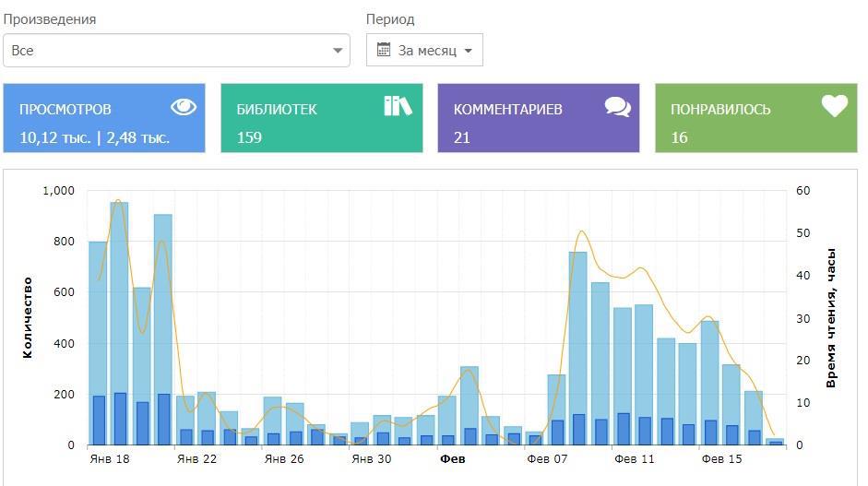This screenshot has height=486, width=868.
Task: Click the heart icon on Понравилось card
Action: (x=834, y=107)
